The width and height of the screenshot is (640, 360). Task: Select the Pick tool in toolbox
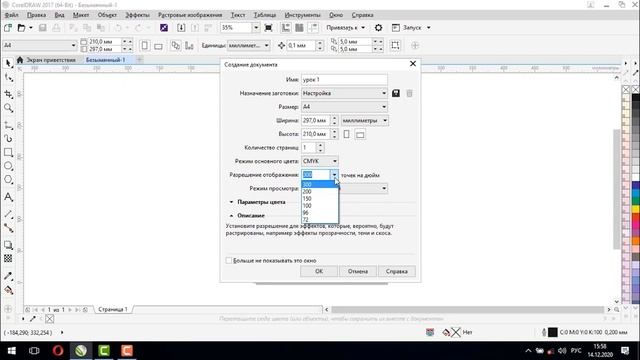tap(8, 63)
